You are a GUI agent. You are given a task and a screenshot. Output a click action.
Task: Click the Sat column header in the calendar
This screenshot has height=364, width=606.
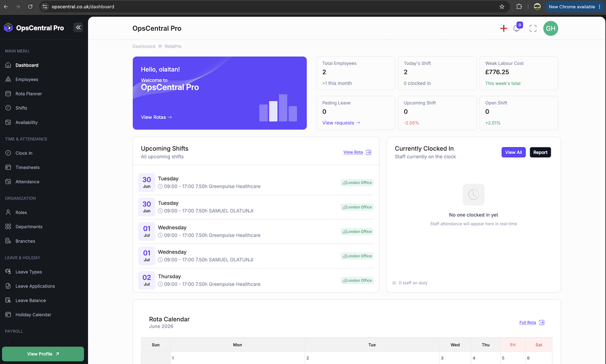coord(539,345)
